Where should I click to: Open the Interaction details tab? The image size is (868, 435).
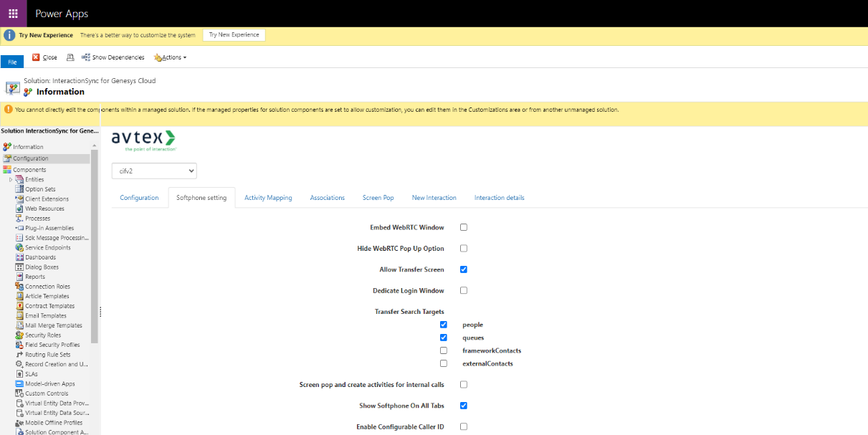point(500,198)
